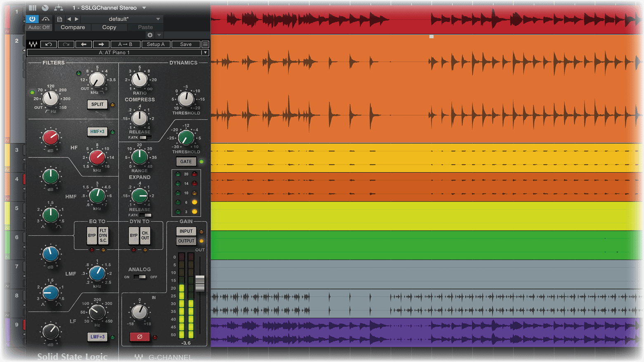
Task: Toggle the compressor F.ATK switch
Action: (x=145, y=138)
